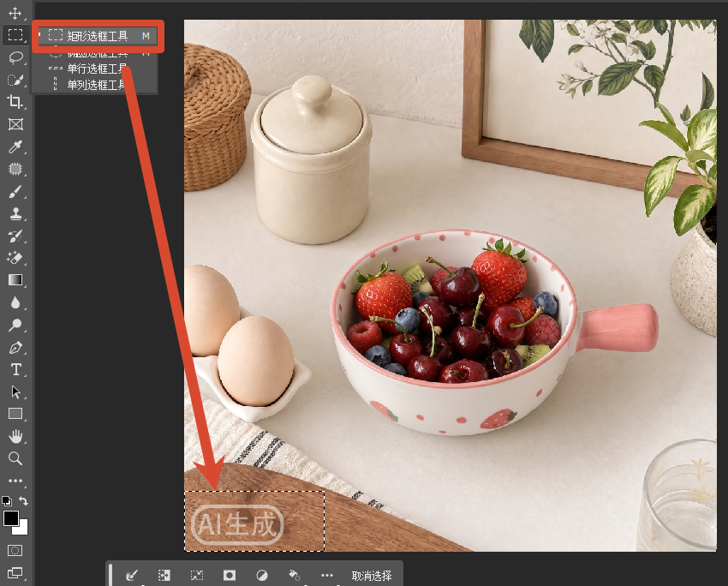This screenshot has height=586, width=728.
Task: Select the Move tool
Action: coord(15,13)
